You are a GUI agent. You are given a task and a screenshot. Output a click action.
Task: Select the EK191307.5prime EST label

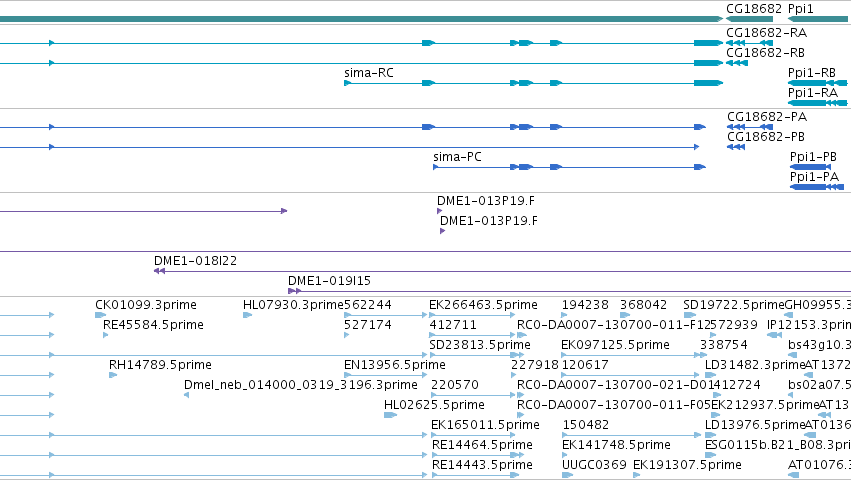coord(687,465)
